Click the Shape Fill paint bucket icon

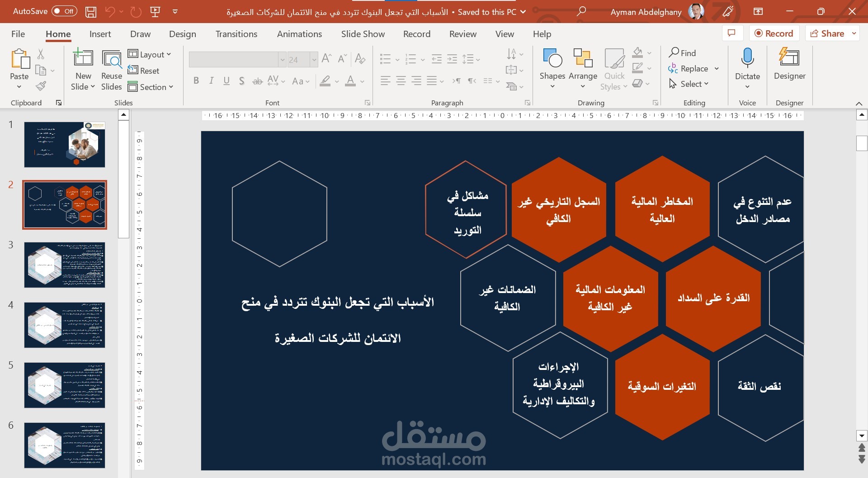tap(637, 52)
